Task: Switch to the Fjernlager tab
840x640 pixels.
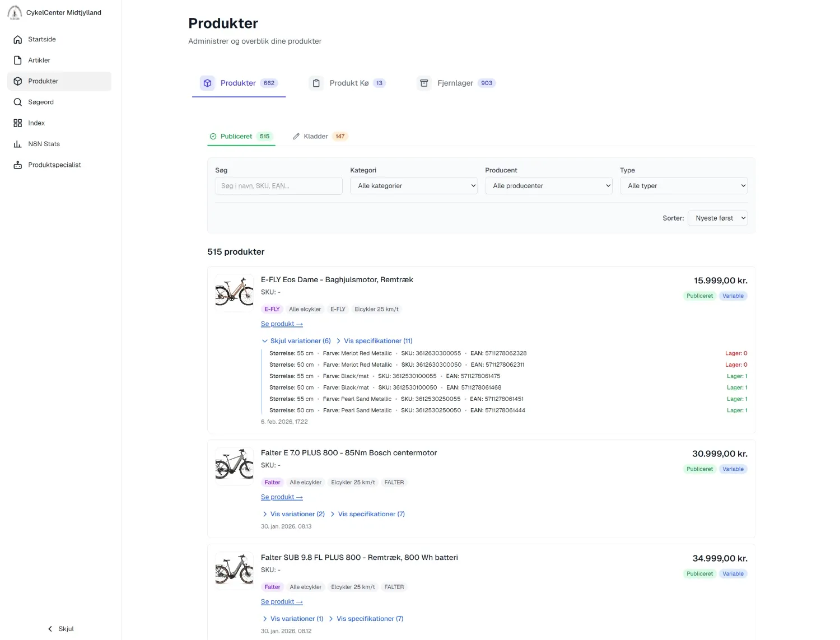Action: 456,83
